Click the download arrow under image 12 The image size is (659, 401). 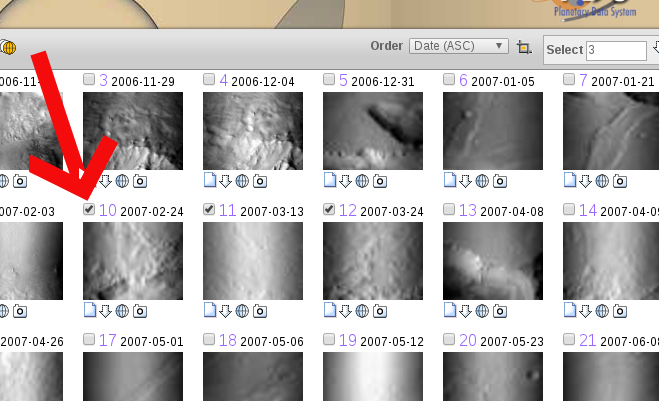pos(345,311)
